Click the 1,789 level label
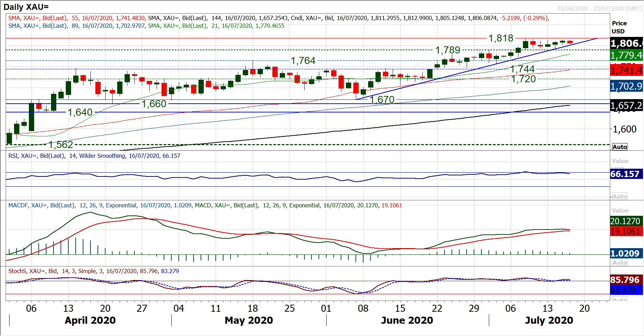Viewport: 644px width, 336px height. click(448, 50)
